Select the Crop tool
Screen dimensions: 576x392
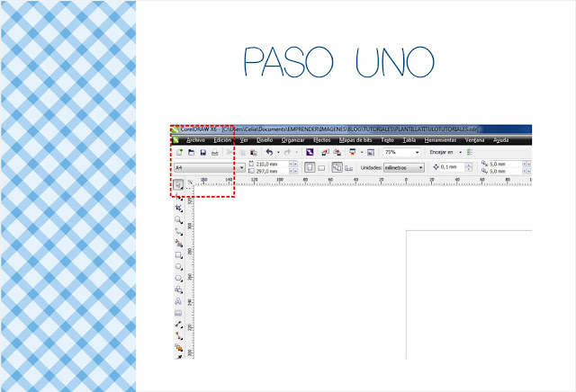178,208
